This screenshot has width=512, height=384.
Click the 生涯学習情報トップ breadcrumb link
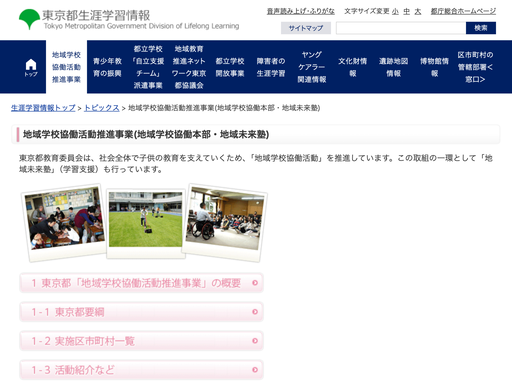[43, 108]
